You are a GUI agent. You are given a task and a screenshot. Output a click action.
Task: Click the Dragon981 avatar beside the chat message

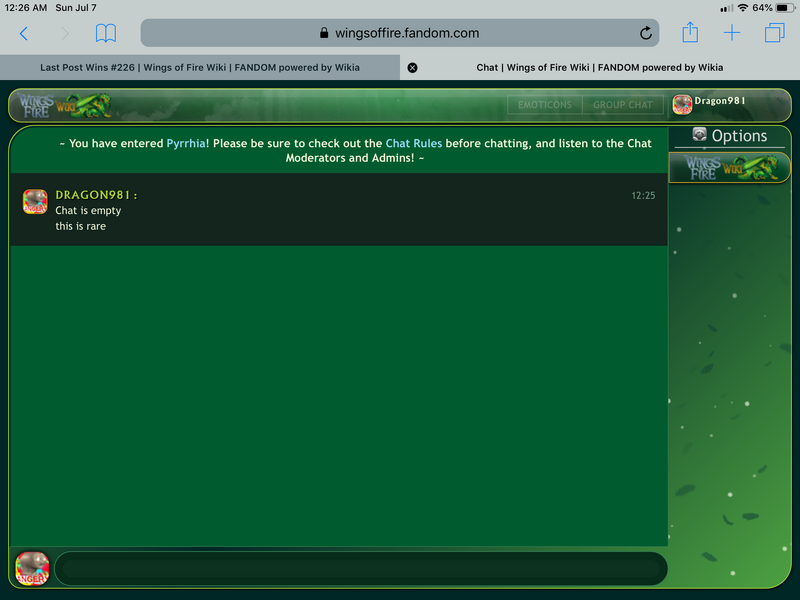(x=35, y=202)
